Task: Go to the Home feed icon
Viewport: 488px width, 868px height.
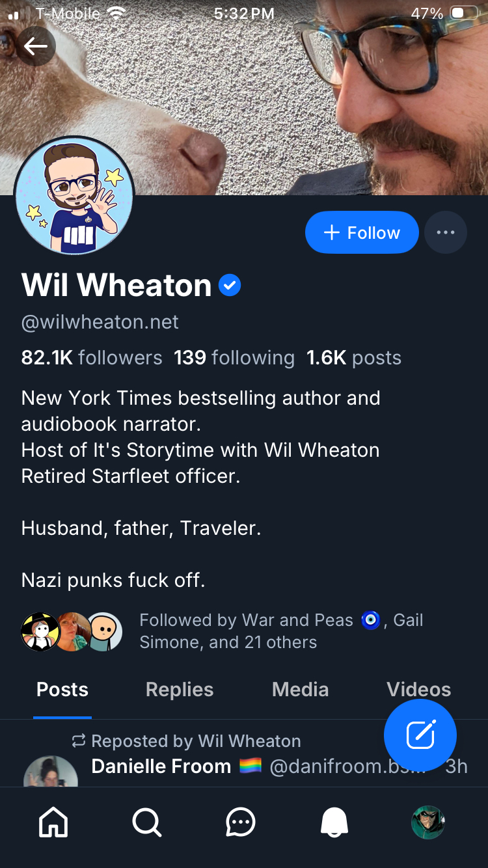Action: tap(53, 823)
